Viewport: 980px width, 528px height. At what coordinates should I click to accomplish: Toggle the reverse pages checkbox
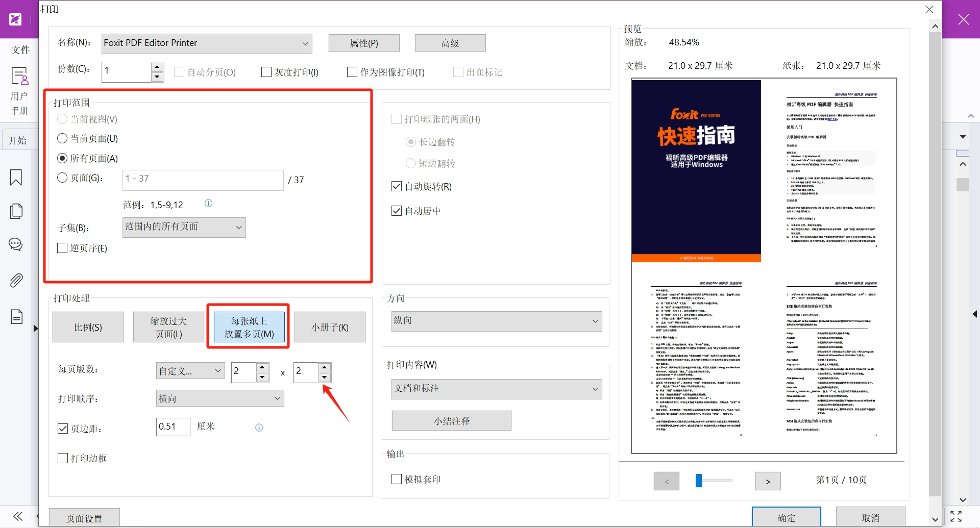click(x=63, y=248)
